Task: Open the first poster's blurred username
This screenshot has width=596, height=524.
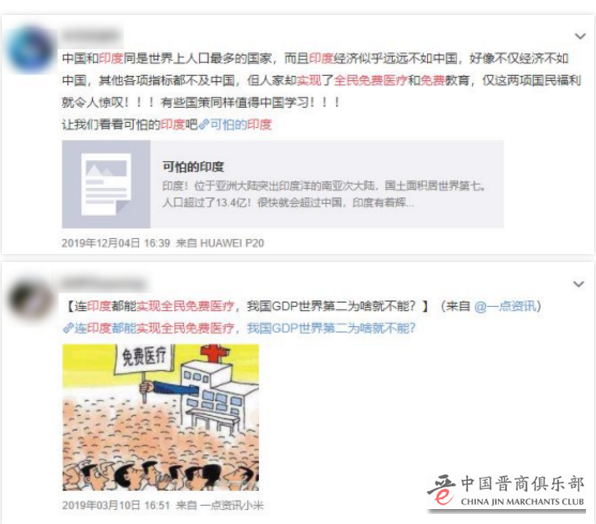Action: (92, 36)
